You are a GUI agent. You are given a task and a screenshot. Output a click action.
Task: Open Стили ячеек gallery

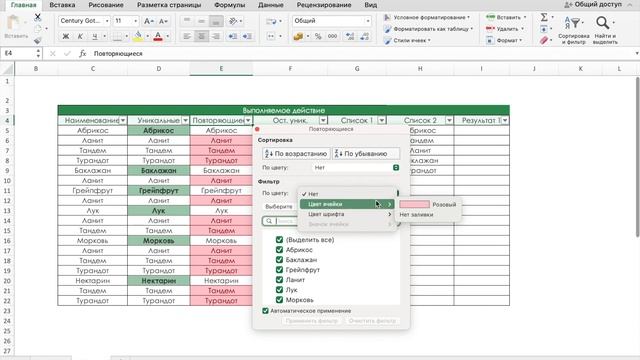point(408,40)
